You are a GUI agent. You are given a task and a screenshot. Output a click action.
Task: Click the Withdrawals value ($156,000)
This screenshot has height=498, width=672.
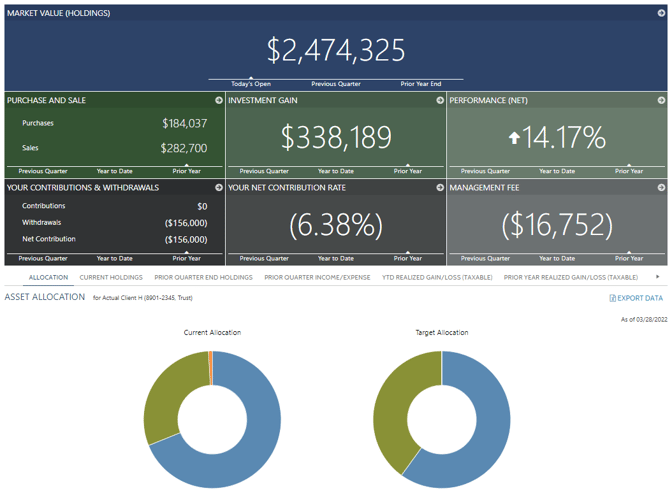[186, 223]
